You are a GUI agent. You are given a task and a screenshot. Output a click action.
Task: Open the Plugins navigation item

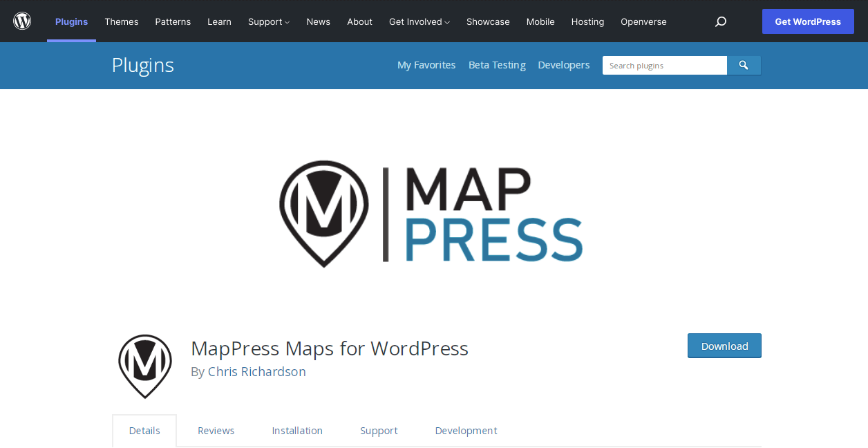pos(71,21)
